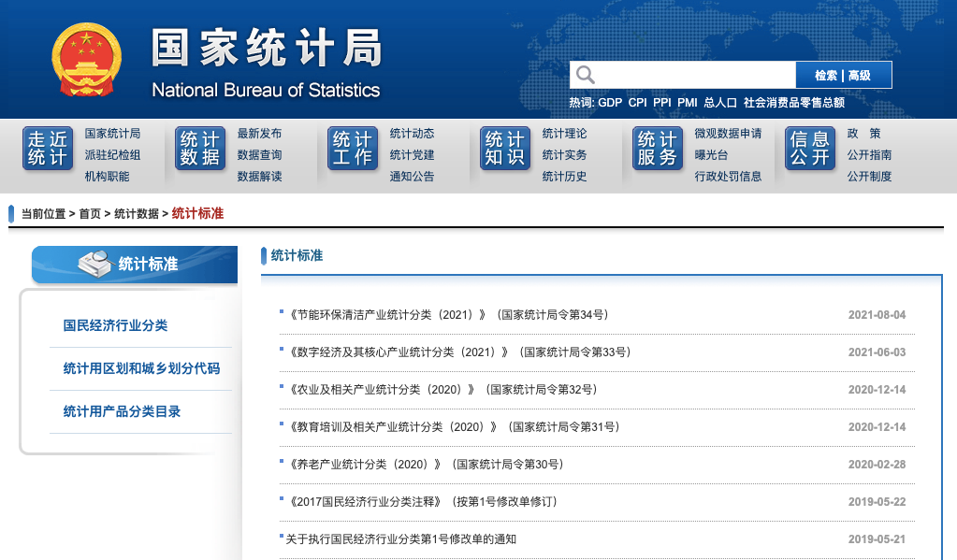
Task: Open 最新发布 menu link
Action: click(x=259, y=133)
